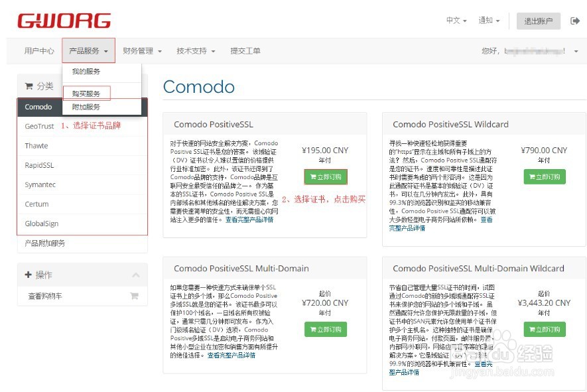Screen dimensions: 587x392
Task: Order PositiveSSL Multi-Domain with 立即订购
Action: tap(326, 330)
